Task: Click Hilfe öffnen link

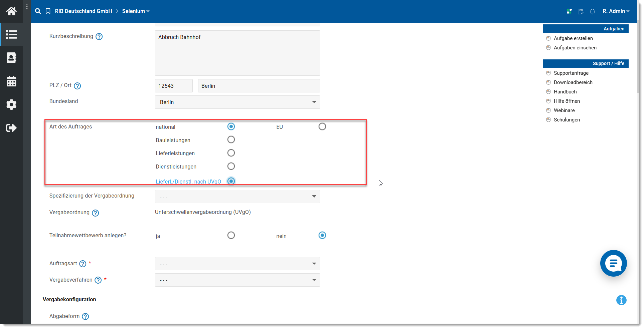Action: (x=567, y=101)
